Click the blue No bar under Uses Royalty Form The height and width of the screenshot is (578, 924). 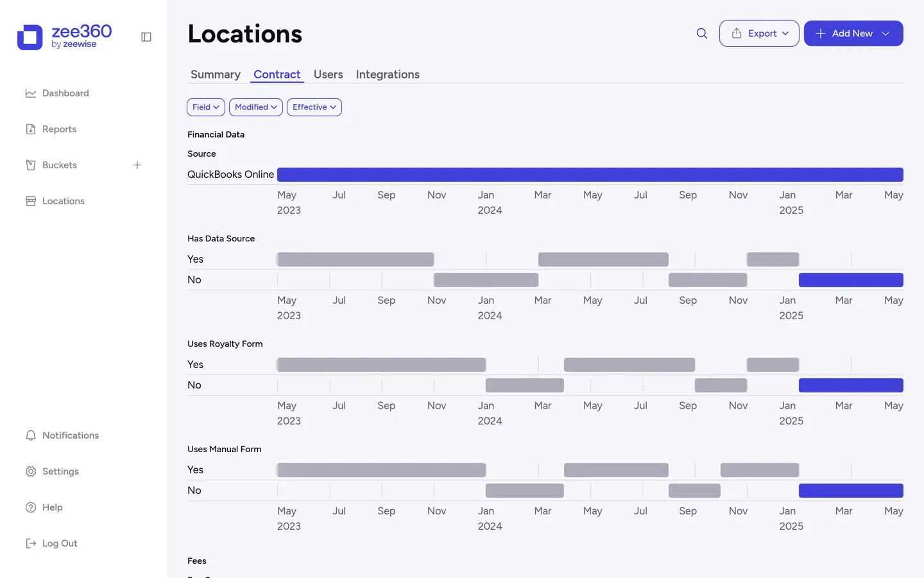click(851, 385)
